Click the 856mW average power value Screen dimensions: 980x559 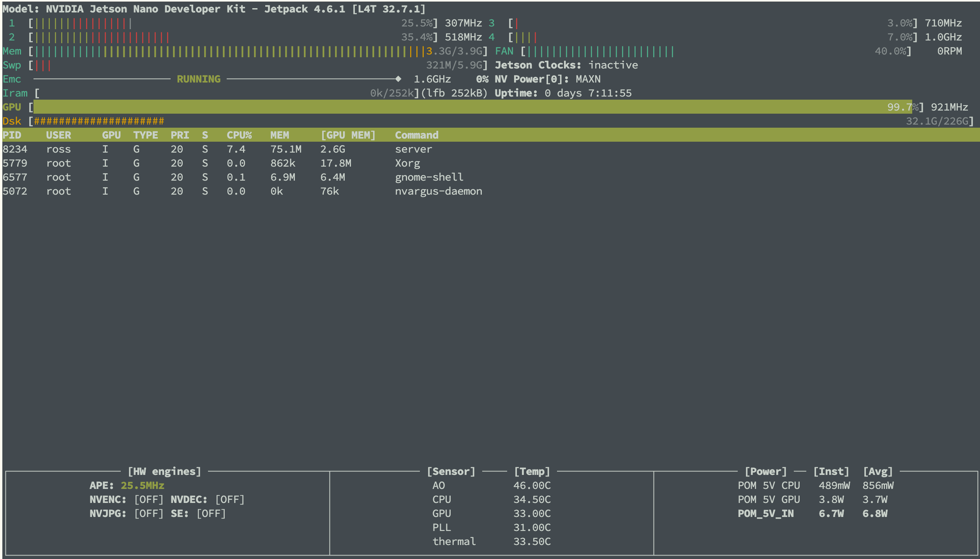[878, 485]
